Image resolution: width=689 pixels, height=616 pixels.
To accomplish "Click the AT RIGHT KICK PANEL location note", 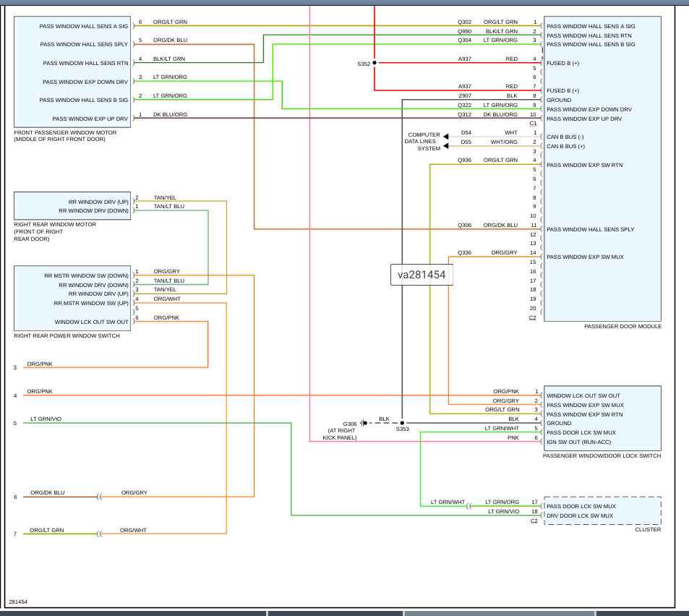I will (340, 434).
